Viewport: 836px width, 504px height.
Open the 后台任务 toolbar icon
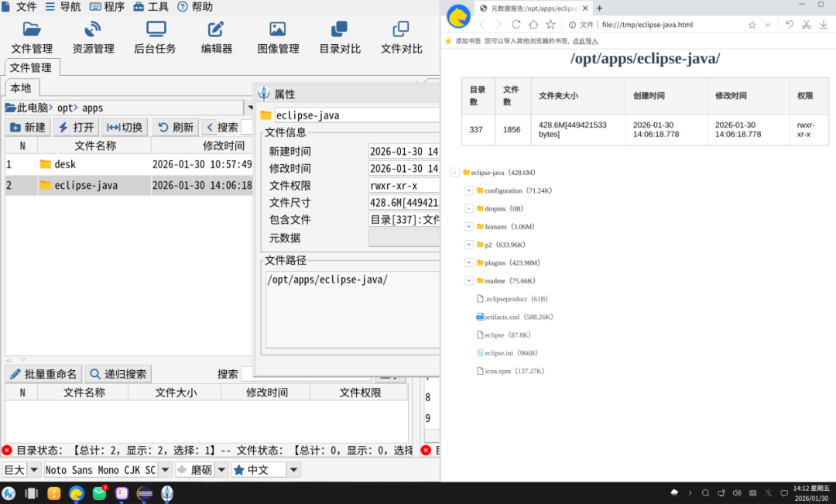pos(155,37)
